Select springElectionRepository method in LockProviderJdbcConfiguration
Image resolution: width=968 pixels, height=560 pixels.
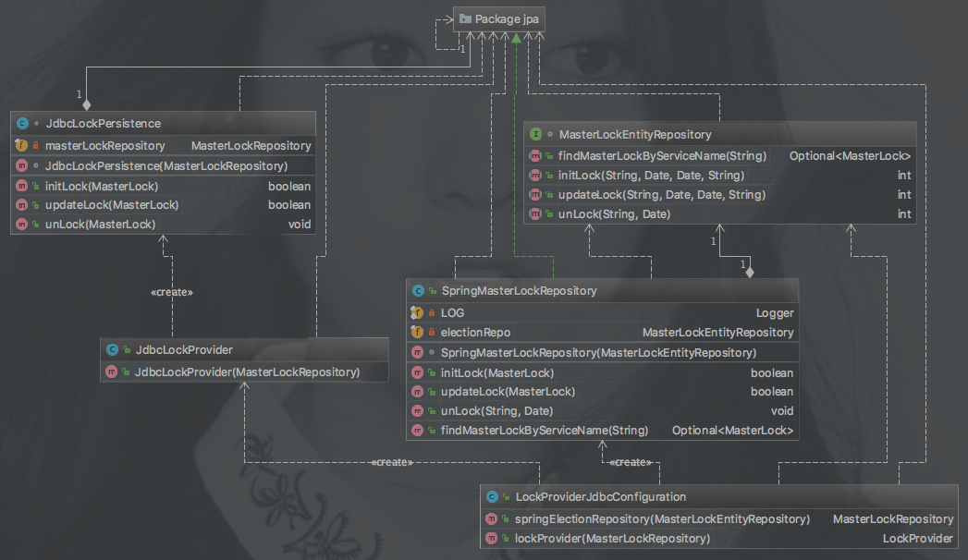click(x=662, y=519)
